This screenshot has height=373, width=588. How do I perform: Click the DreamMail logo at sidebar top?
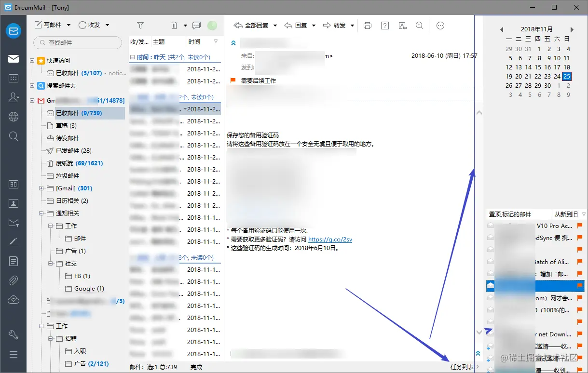click(x=14, y=31)
